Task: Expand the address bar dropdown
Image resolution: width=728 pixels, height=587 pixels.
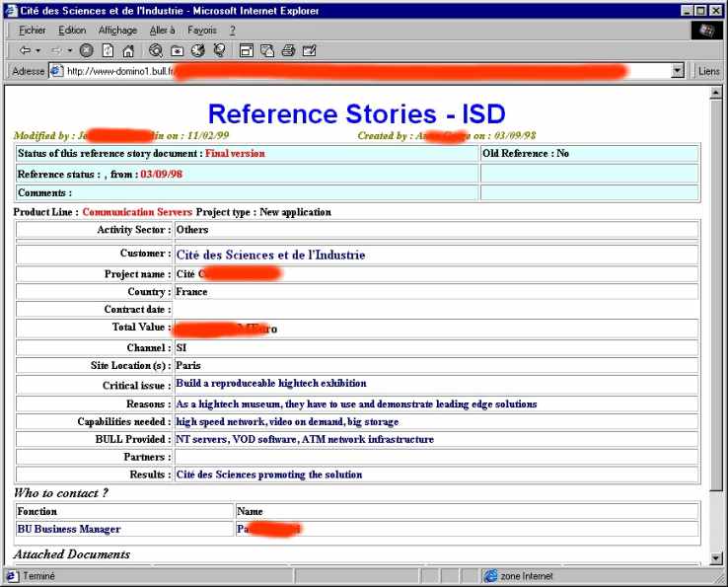Action: (x=678, y=71)
